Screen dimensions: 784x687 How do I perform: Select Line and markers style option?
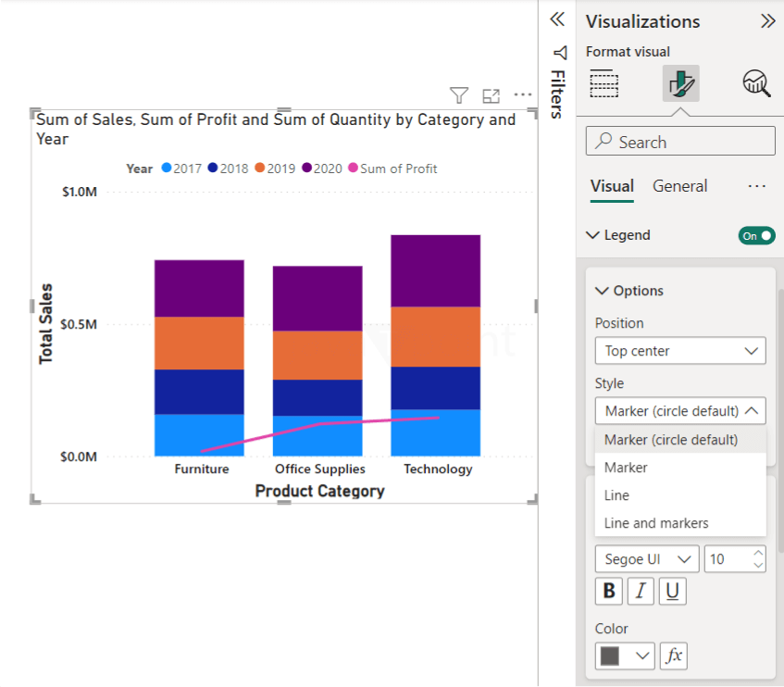pyautogui.click(x=680, y=523)
